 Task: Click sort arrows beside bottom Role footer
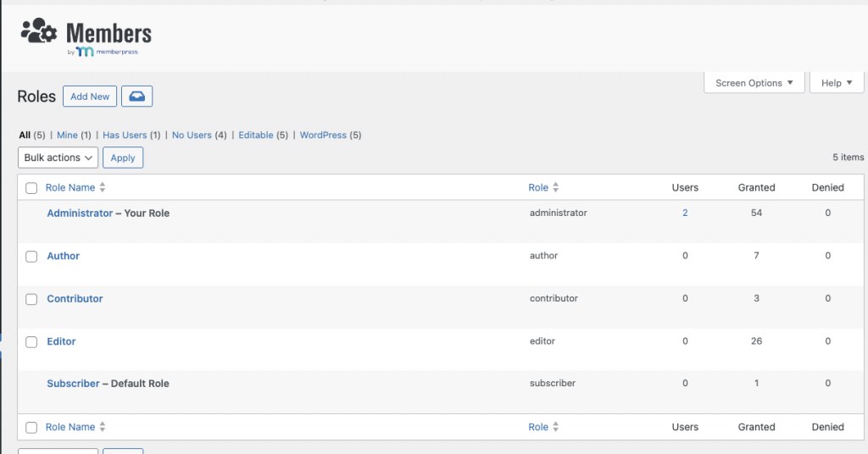click(556, 427)
